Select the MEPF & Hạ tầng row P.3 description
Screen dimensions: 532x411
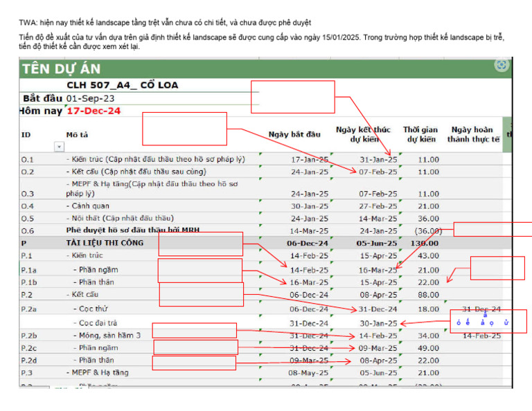(x=98, y=372)
